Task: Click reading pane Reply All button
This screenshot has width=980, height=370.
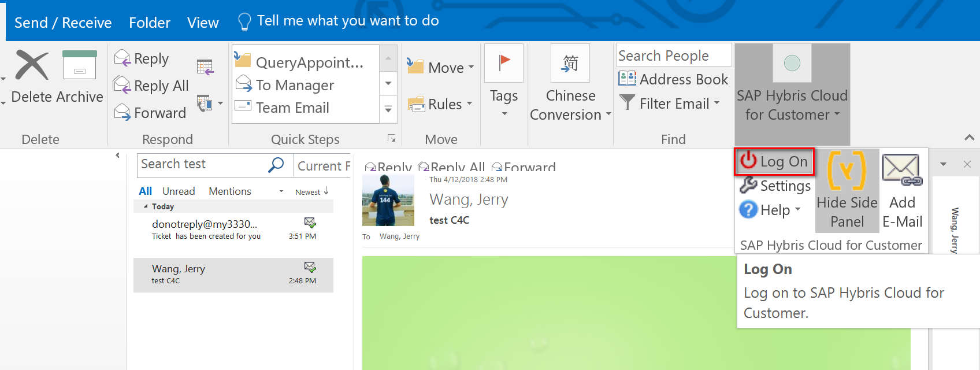Action: (451, 167)
